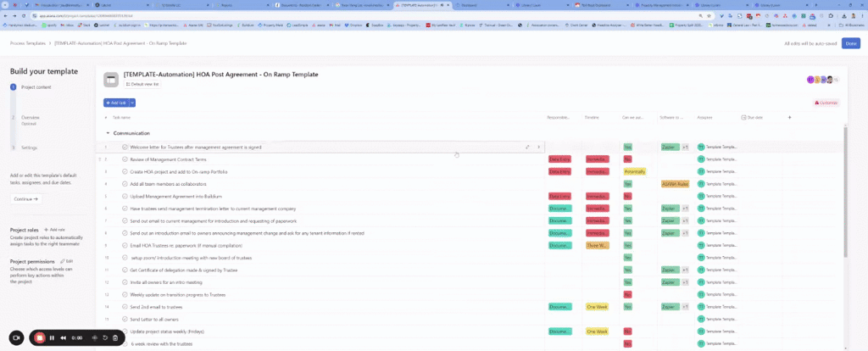
Task: Click ASANA Rules tag on Add all team members row
Action: click(675, 184)
